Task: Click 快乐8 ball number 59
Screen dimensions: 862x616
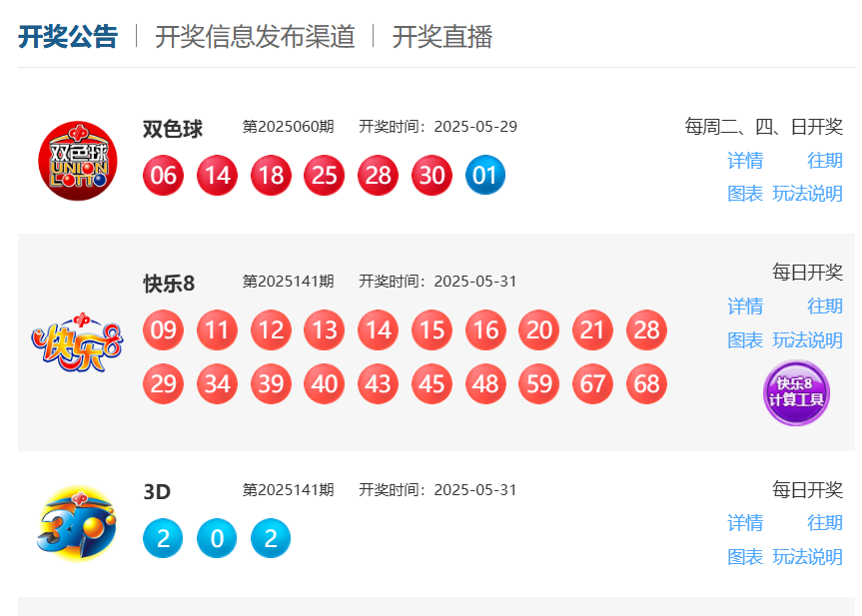Action: [x=539, y=383]
